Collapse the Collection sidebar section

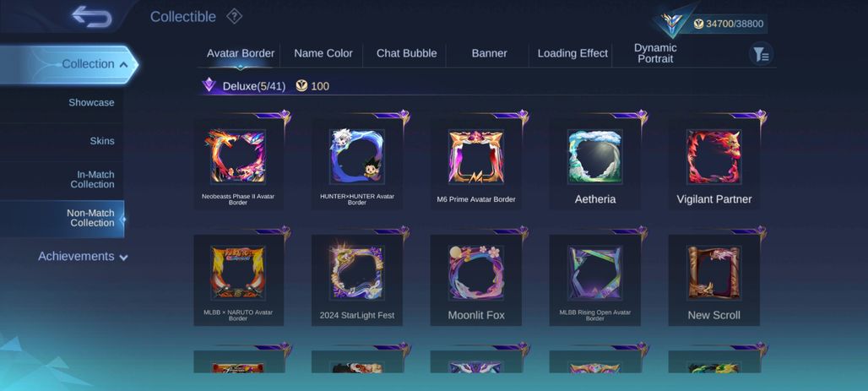point(68,64)
